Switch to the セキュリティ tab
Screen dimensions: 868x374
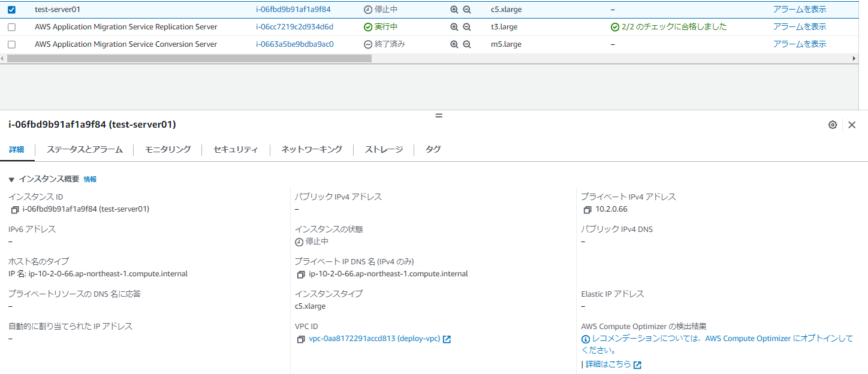pyautogui.click(x=236, y=150)
